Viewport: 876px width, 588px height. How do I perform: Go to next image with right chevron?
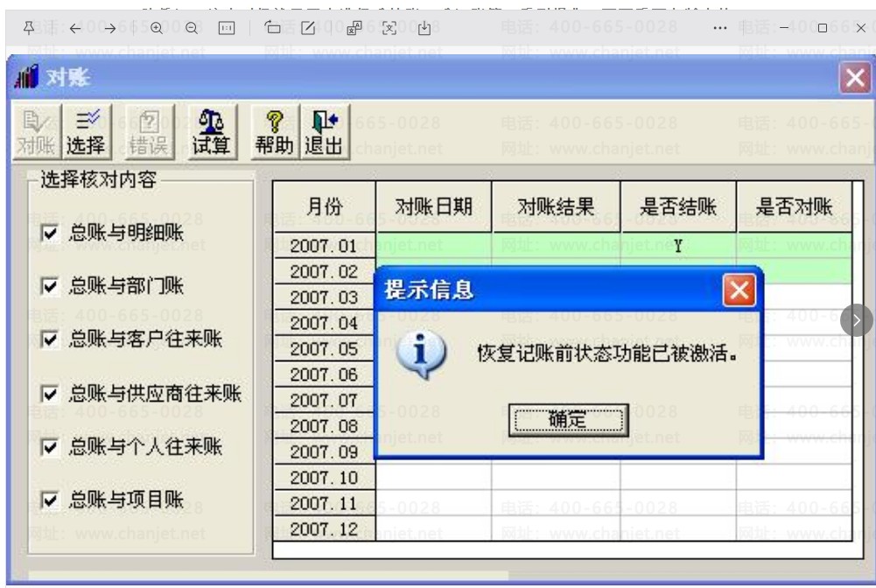(857, 320)
